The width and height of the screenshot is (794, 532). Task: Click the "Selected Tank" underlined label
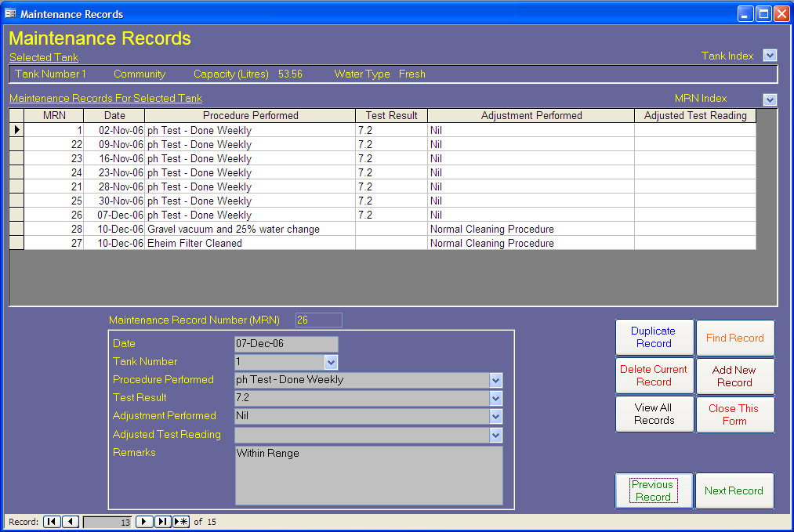(x=44, y=57)
